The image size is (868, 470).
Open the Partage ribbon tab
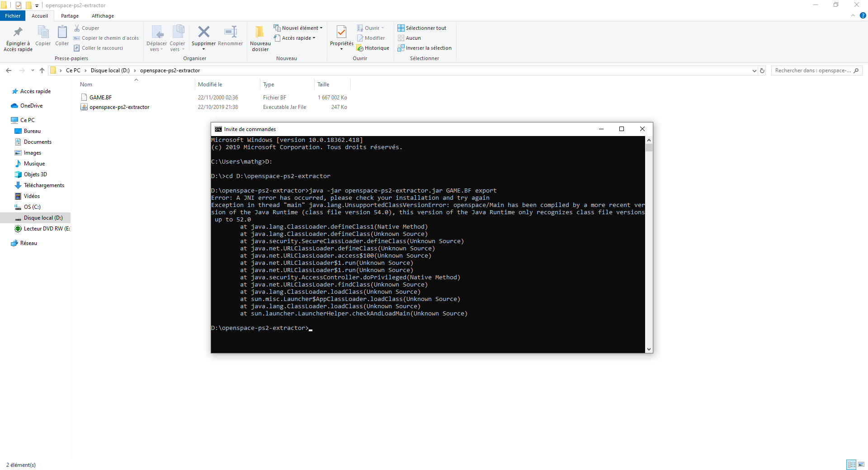(70, 16)
